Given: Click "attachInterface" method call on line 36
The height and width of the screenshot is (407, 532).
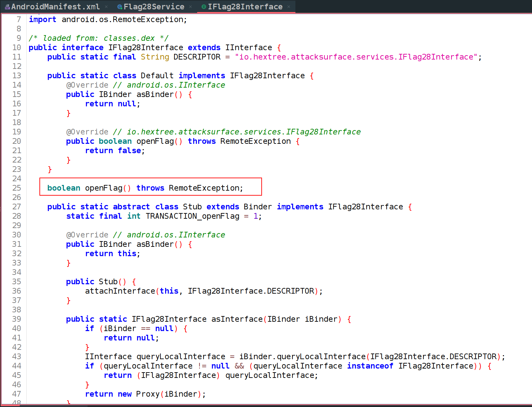Looking at the screenshot, I should [120, 291].
